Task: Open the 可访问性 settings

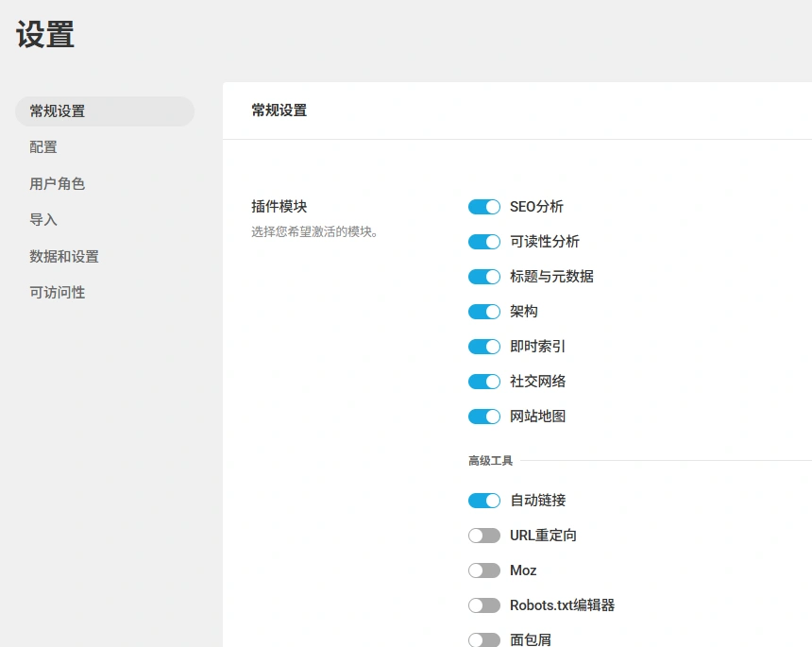Action: pos(57,292)
